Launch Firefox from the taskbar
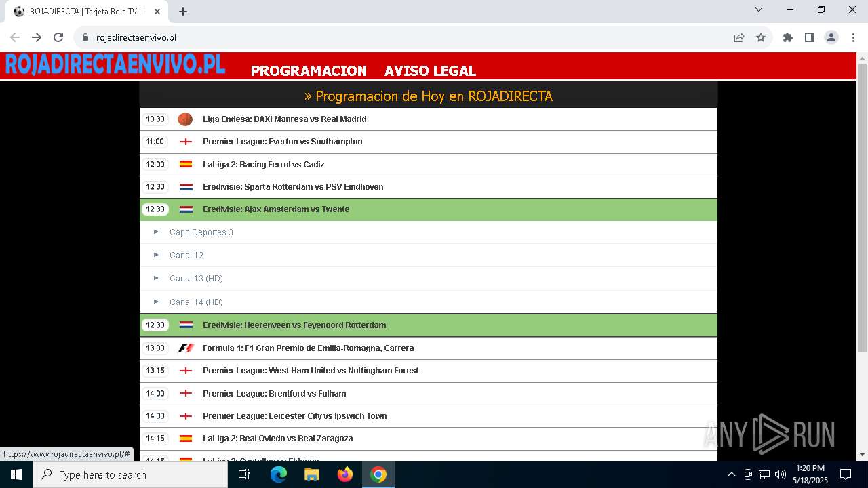Screen dimensions: 868x488 click(345, 474)
